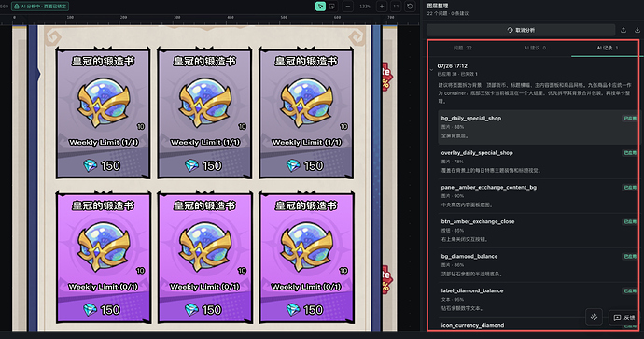Zoom in with the plus button
Screen dimensions: 644x339
pos(382,7)
